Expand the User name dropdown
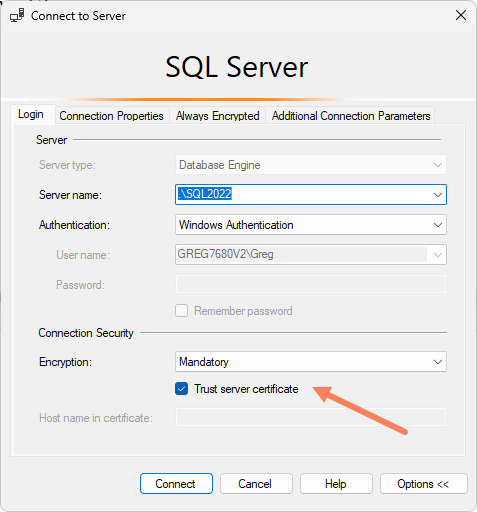Screen dimensions: 477x512 coord(438,255)
